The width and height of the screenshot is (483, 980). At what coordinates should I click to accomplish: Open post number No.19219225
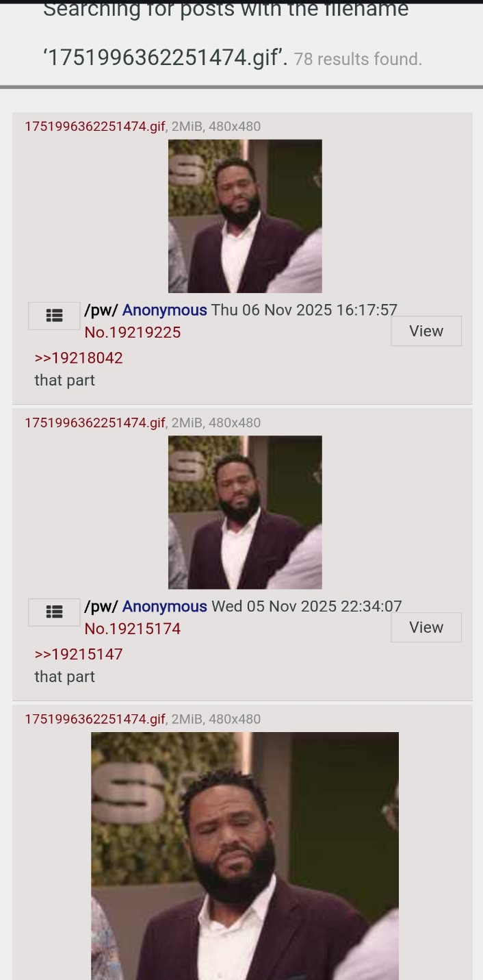coord(133,333)
